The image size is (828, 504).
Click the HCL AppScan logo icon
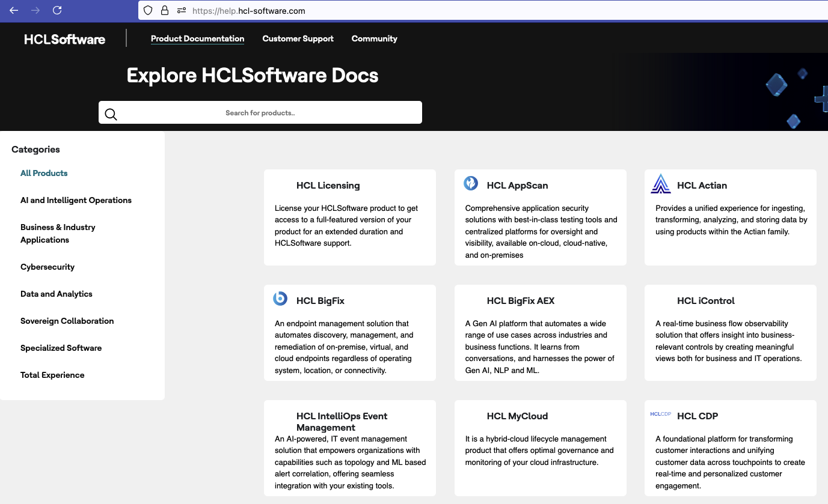pyautogui.click(x=471, y=183)
